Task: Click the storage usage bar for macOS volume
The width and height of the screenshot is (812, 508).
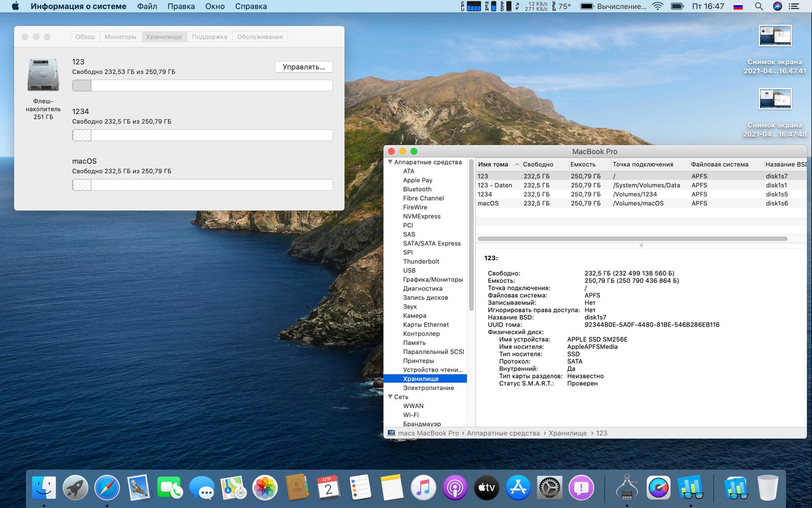Action: pos(202,185)
